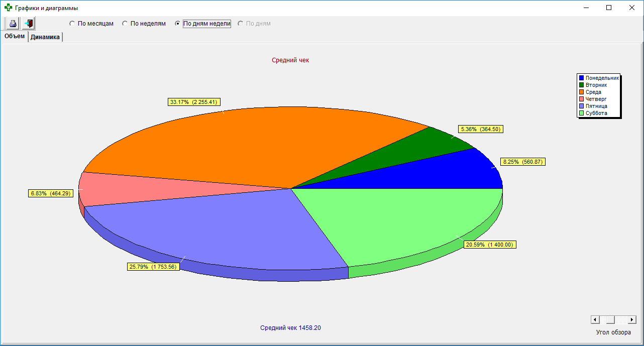
Task: Click right arrow of view angle scrollbar
Action: click(632, 320)
